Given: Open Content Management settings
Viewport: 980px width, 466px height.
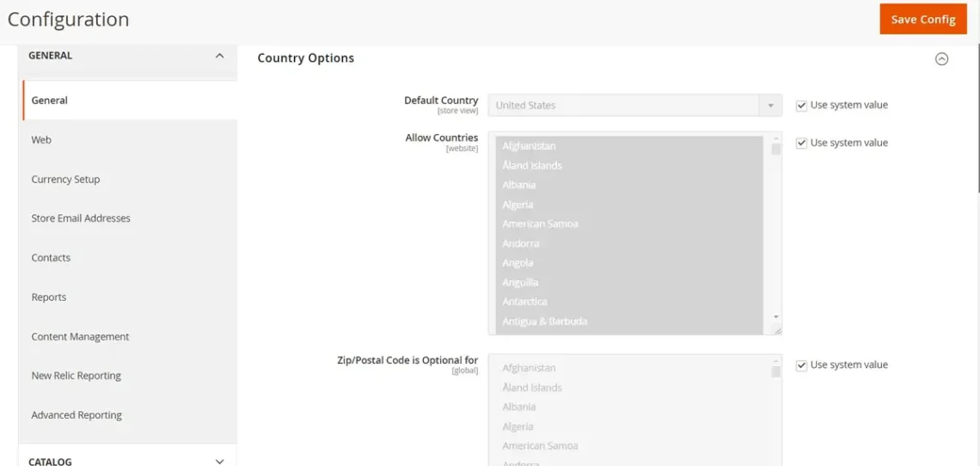Looking at the screenshot, I should (80, 337).
